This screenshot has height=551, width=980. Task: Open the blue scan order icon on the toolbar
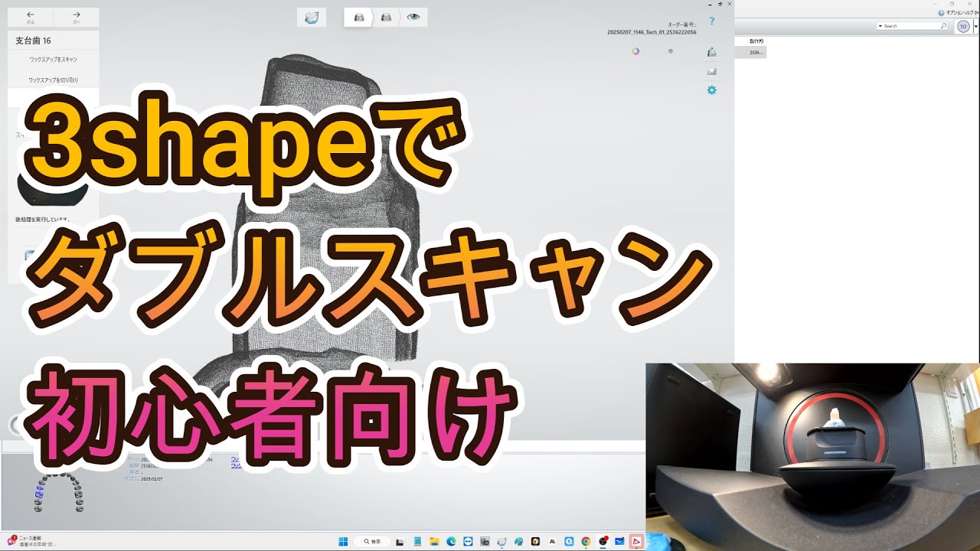click(312, 16)
